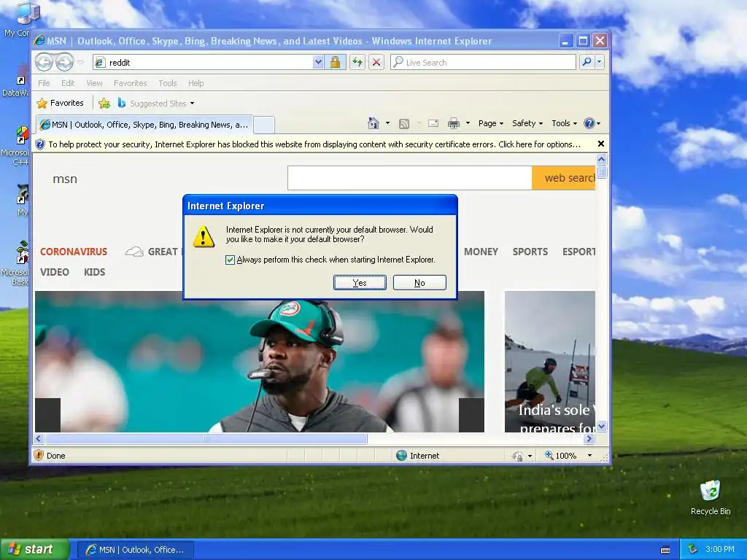Screen dimensions: 747x560
Task: Click the MSN taskbar window button
Action: tap(136, 550)
